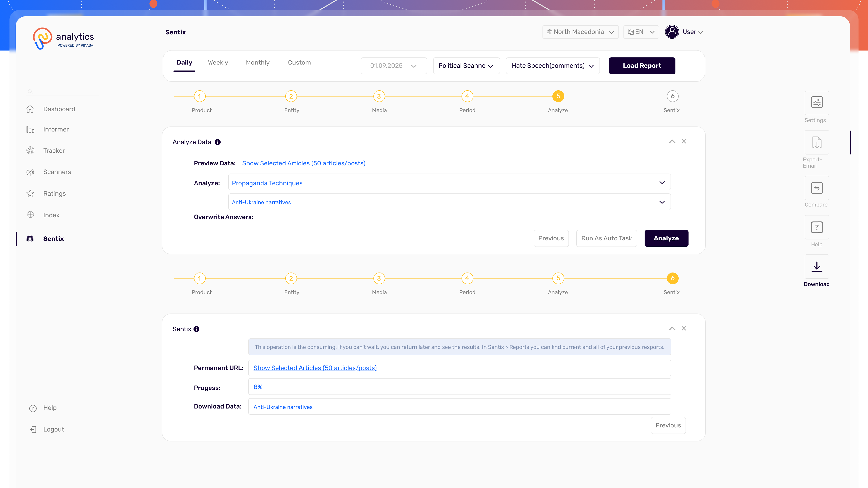
Task: Go to step 2 Entity in upper stepper
Action: (x=291, y=96)
